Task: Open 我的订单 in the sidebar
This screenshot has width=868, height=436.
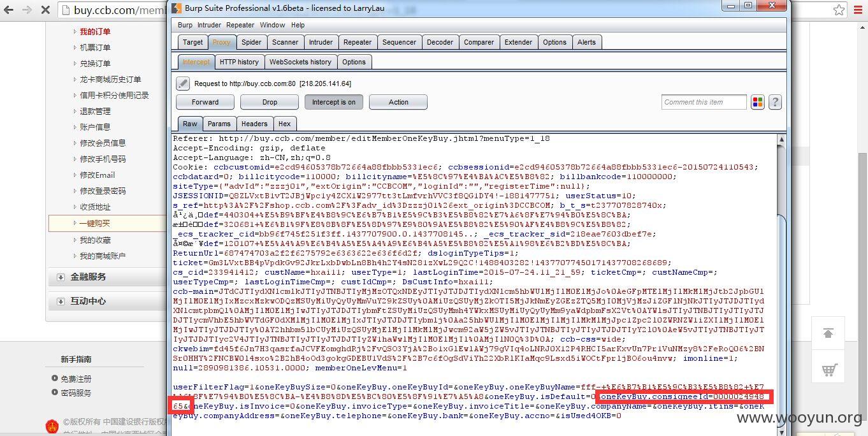Action: [95, 32]
